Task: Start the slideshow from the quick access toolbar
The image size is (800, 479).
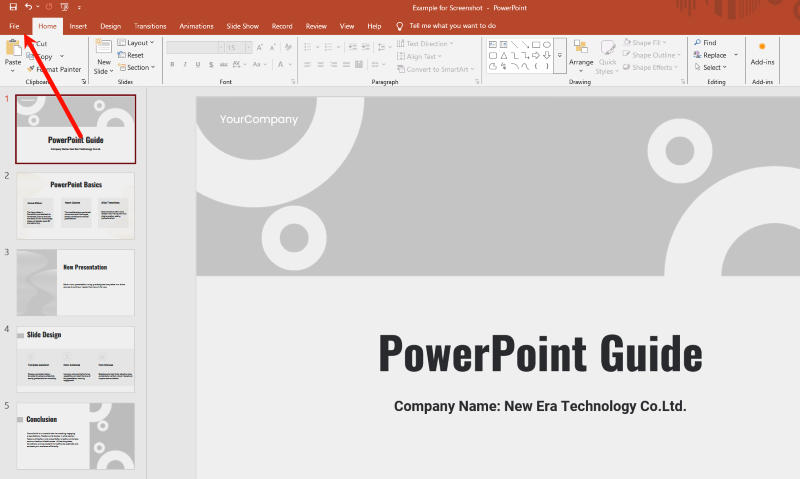Action: pos(64,7)
